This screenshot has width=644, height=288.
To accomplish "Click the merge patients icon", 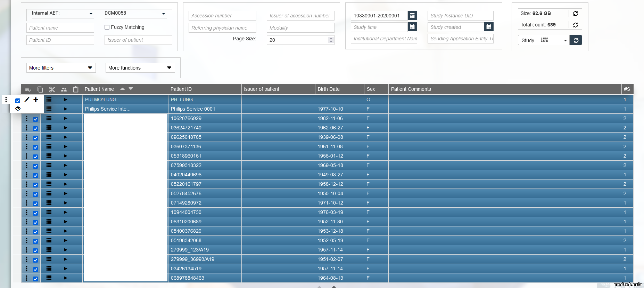I will click(64, 89).
